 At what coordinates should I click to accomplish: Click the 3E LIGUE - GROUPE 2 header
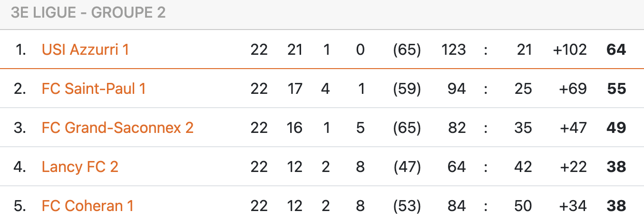(88, 13)
